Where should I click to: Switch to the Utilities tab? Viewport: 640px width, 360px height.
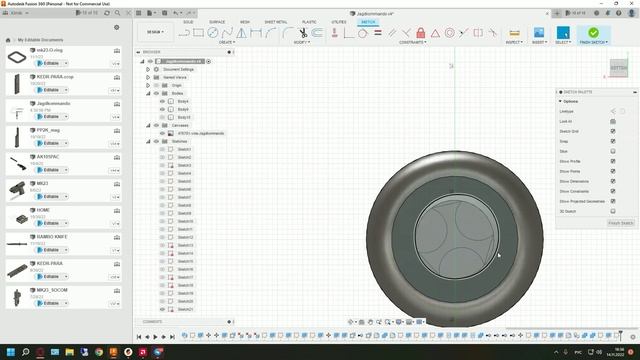tap(339, 22)
